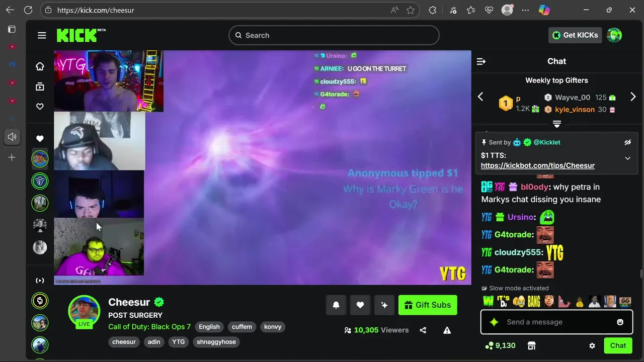The width and height of the screenshot is (644, 362).
Task: Open the kickbot.com tips link
Action: tap(538, 165)
